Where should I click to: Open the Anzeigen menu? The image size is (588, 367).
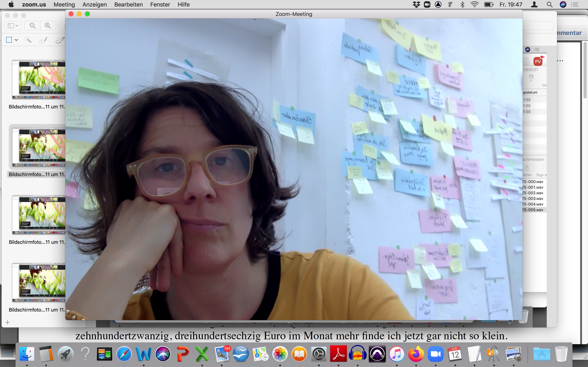pos(95,4)
